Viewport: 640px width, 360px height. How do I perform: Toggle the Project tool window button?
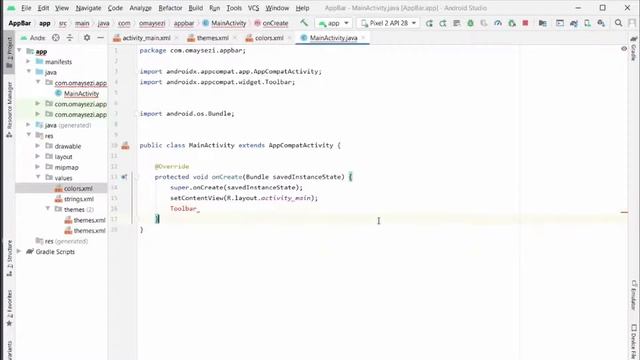pyautogui.click(x=9, y=53)
